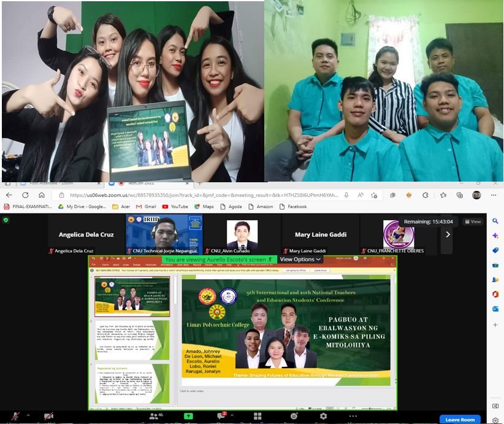Expand the View Options dropdown
This screenshot has height=424, width=504.
(300, 260)
